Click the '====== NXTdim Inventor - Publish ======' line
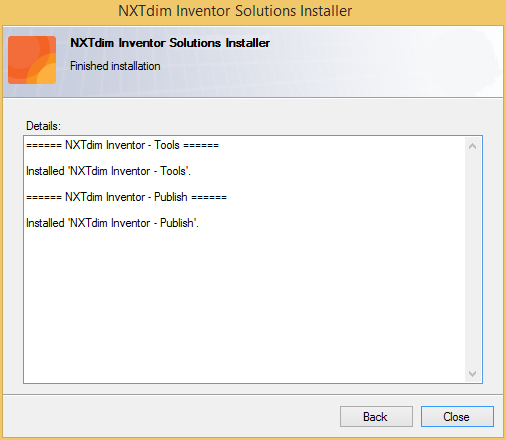The image size is (506, 440). point(127,197)
